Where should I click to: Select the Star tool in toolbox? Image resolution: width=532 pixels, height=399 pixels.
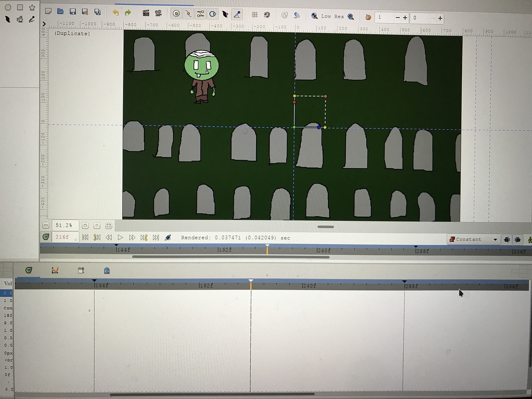pyautogui.click(x=32, y=7)
